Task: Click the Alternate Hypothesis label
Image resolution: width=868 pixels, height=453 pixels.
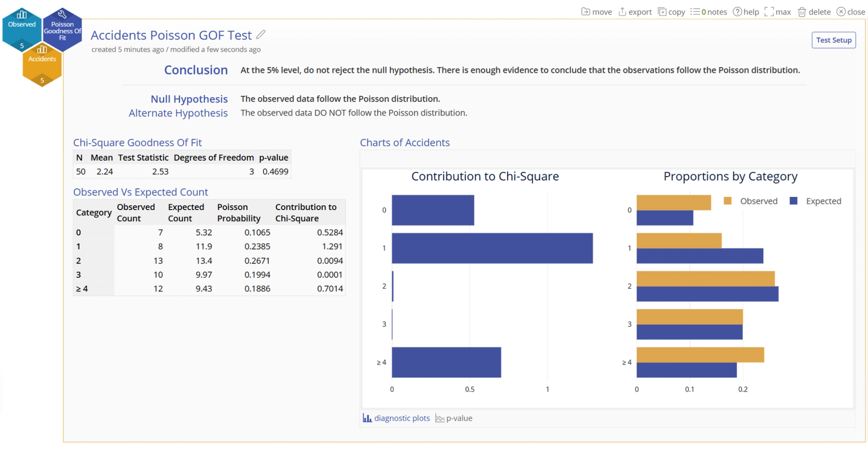Action: click(x=178, y=113)
